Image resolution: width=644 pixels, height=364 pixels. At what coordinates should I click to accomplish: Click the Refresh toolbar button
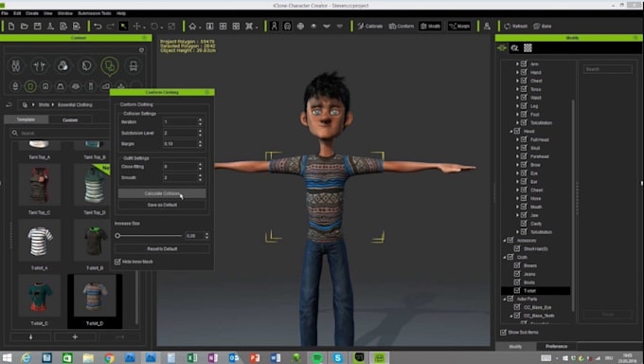point(515,27)
